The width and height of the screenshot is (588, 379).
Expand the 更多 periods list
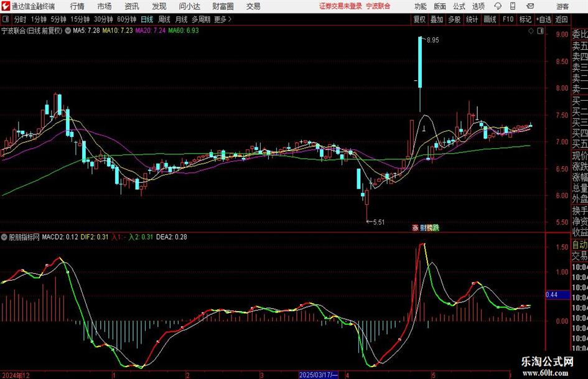[223, 19]
